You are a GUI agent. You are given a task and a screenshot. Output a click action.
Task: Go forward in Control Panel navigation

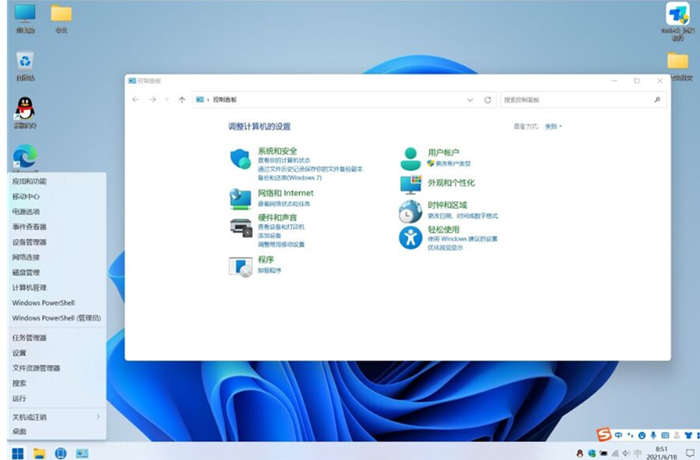(153, 100)
